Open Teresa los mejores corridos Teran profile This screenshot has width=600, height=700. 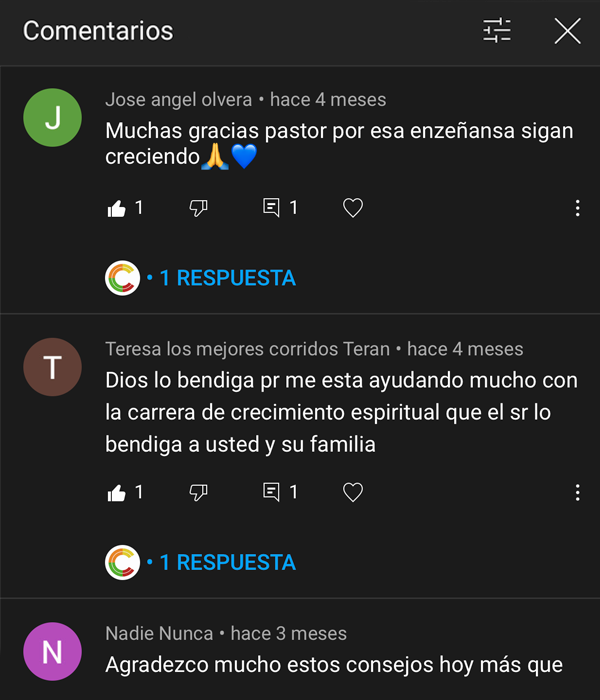pos(248,349)
